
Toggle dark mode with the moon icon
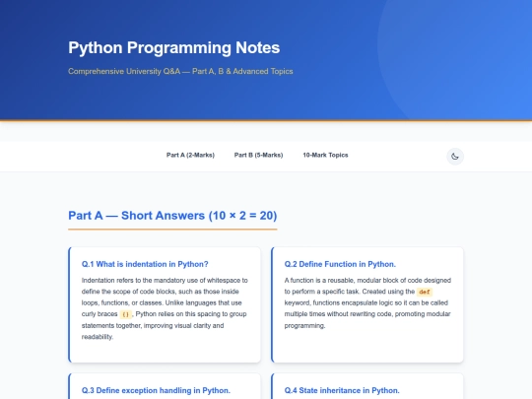454,157
